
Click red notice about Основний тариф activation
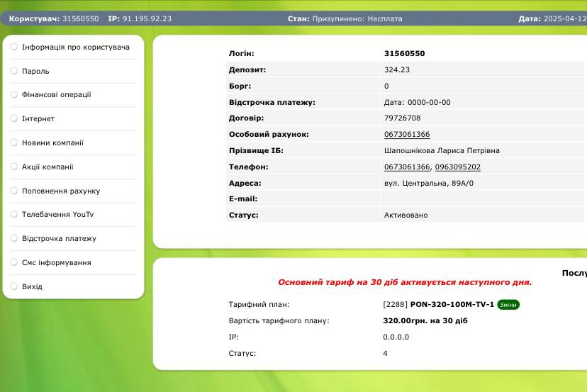[x=405, y=282]
